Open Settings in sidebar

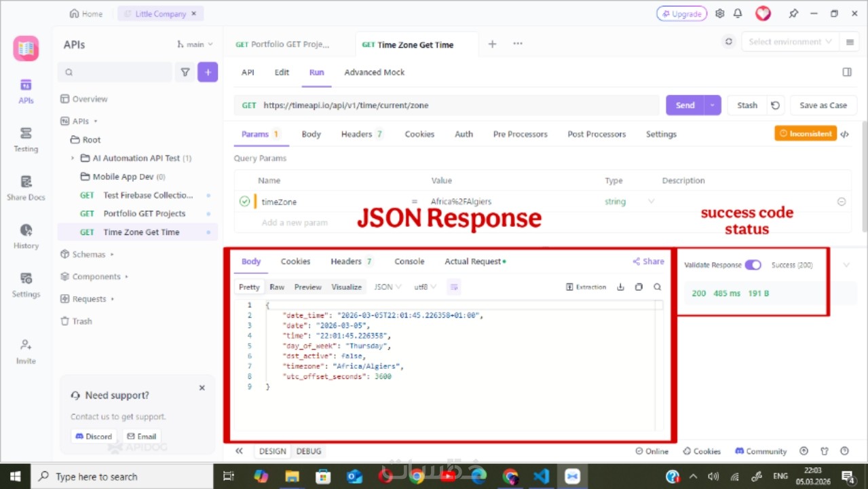click(26, 285)
